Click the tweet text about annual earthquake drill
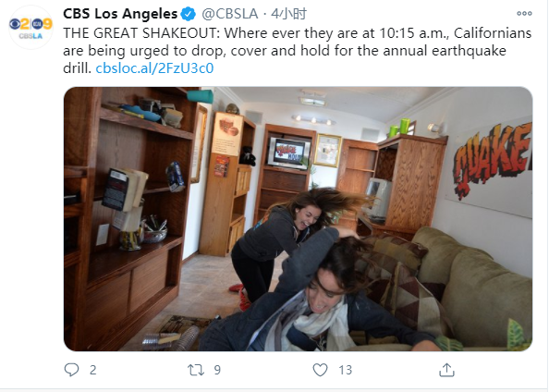Viewport: 549px width, 392px height. (x=298, y=51)
